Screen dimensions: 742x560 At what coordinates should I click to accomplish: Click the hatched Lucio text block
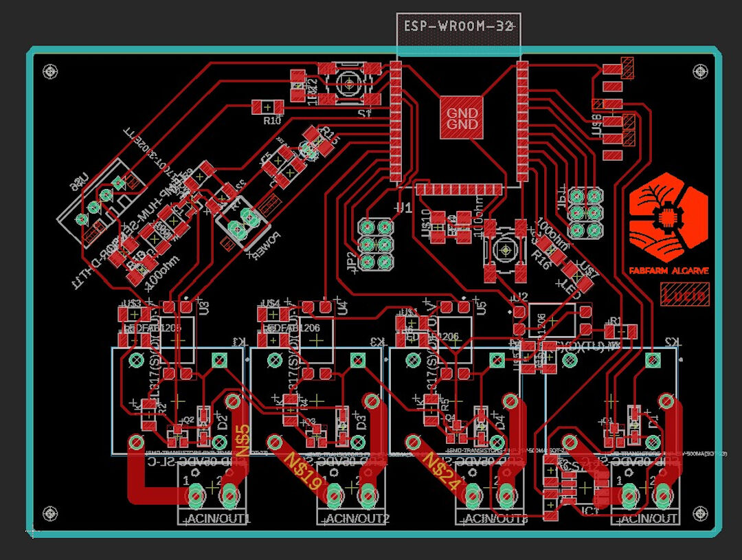click(x=685, y=295)
